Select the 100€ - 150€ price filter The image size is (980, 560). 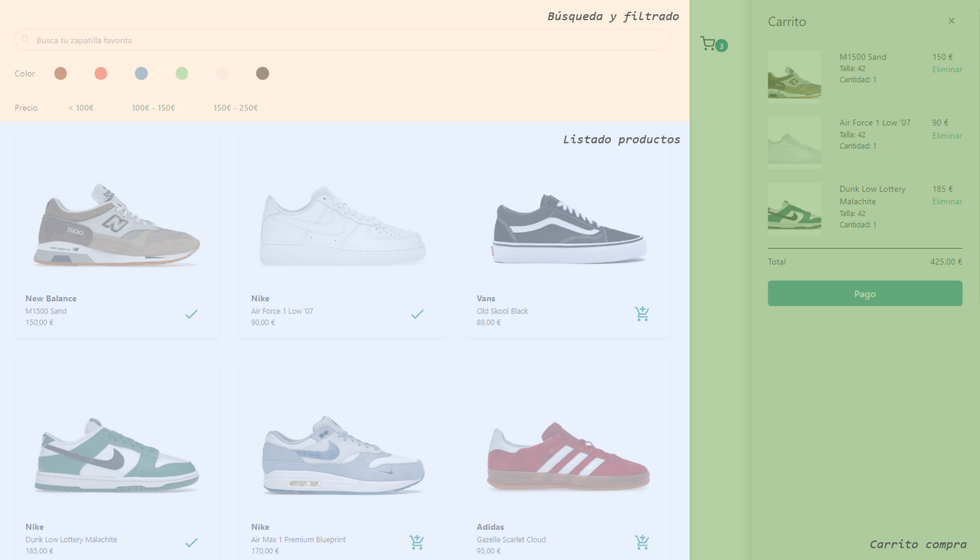pos(153,108)
